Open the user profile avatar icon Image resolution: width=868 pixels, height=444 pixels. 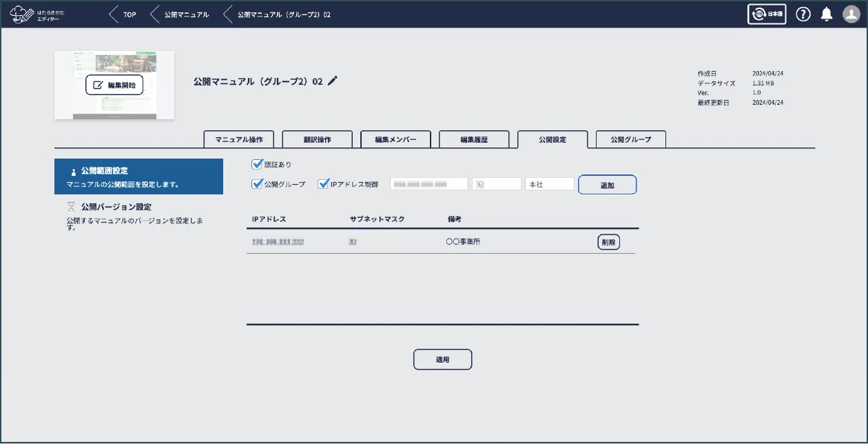(x=850, y=14)
